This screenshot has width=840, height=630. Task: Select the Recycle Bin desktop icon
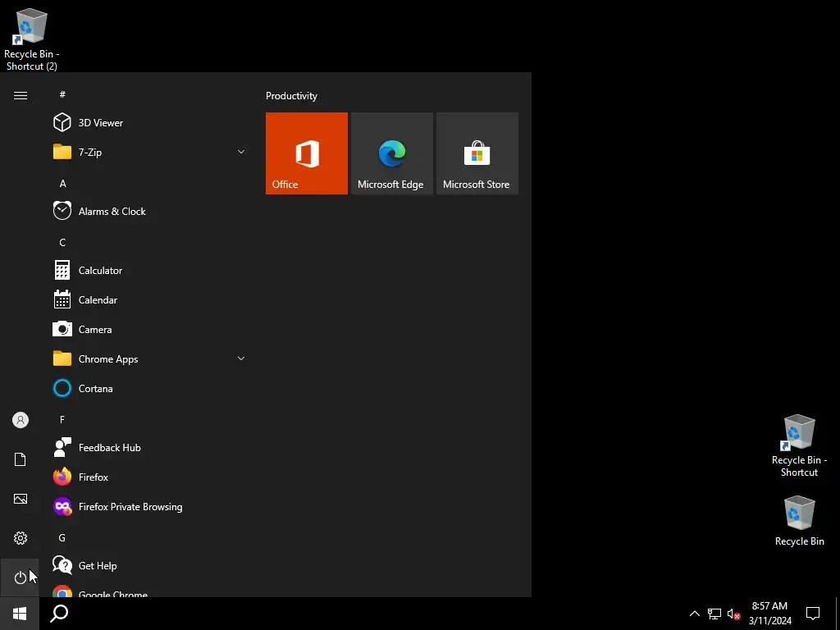[x=799, y=521]
